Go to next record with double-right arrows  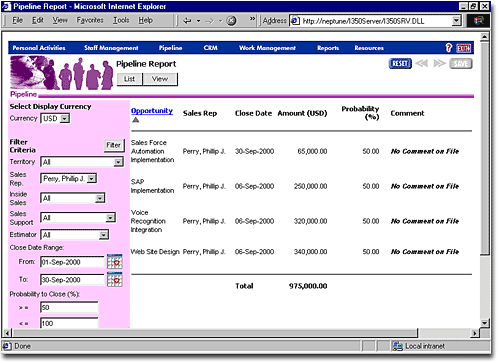pyautogui.click(x=439, y=63)
